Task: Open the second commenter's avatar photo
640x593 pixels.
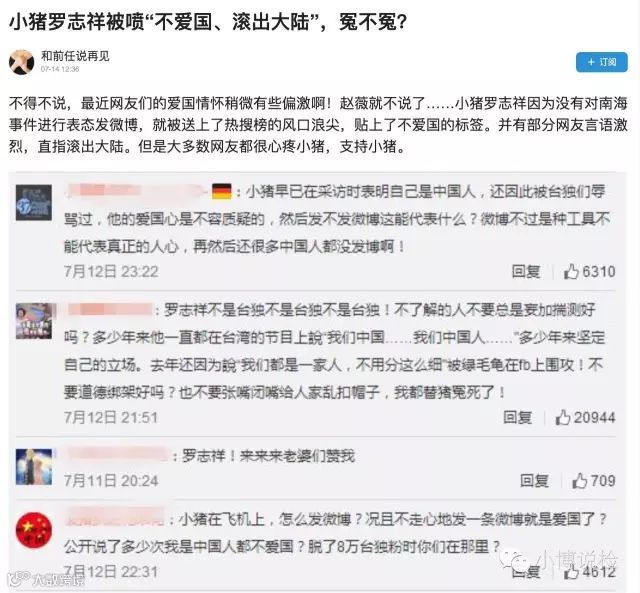Action: (x=34, y=321)
